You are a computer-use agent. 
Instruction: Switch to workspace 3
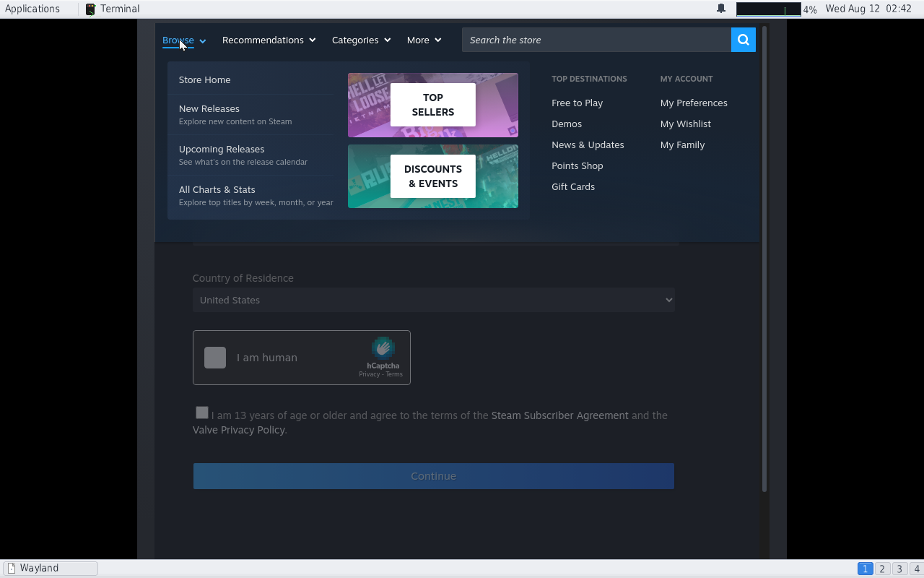point(899,569)
